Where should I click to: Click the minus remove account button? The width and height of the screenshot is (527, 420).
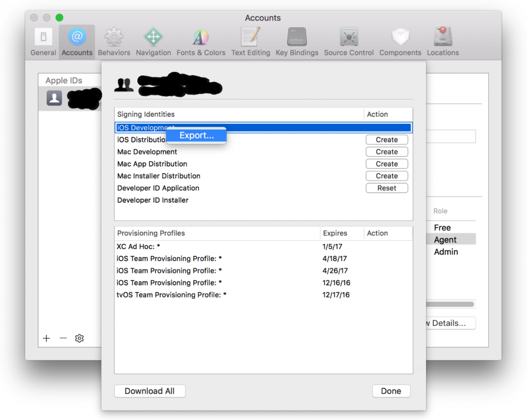coord(63,338)
